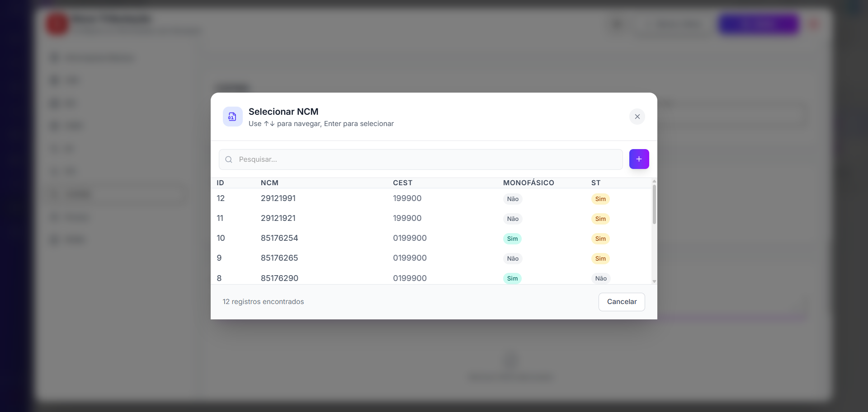
Task: Click ID 9 cell
Action: click(219, 258)
